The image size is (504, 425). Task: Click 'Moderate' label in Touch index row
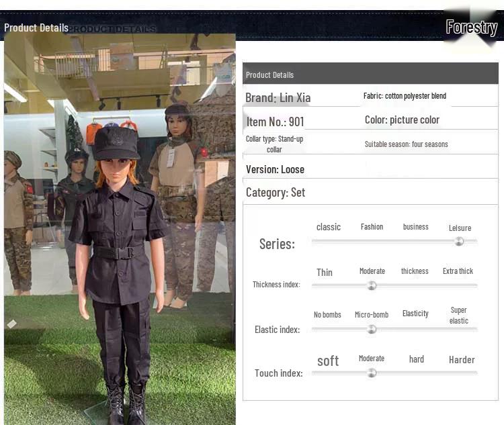pyautogui.click(x=371, y=359)
